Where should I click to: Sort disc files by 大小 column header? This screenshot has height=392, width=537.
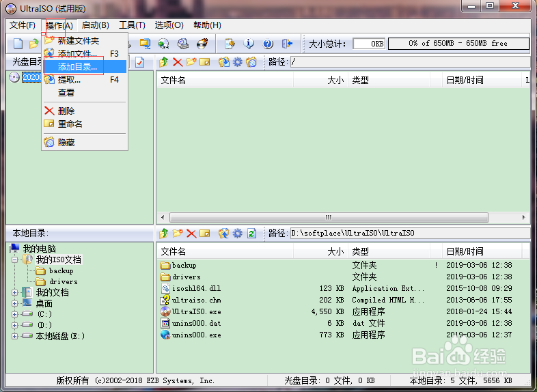pyautogui.click(x=321, y=80)
